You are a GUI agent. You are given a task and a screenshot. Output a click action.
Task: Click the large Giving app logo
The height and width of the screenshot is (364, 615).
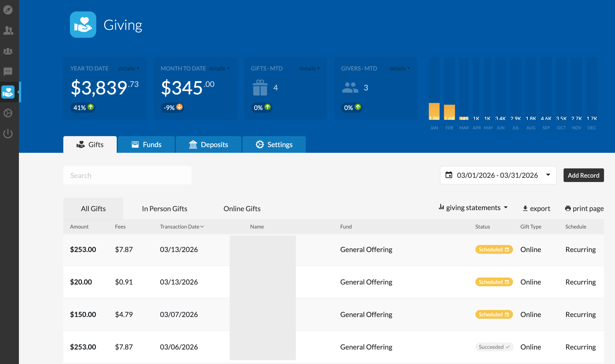[83, 25]
